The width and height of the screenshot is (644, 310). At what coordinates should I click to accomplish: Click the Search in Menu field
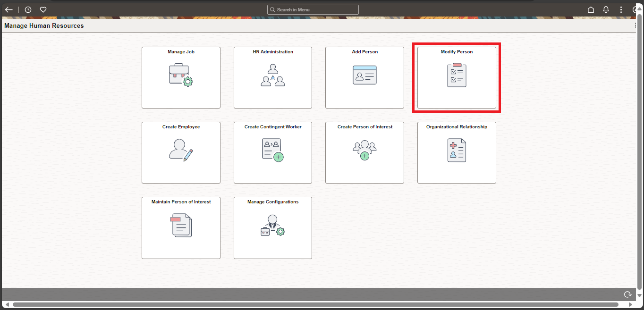pos(313,9)
